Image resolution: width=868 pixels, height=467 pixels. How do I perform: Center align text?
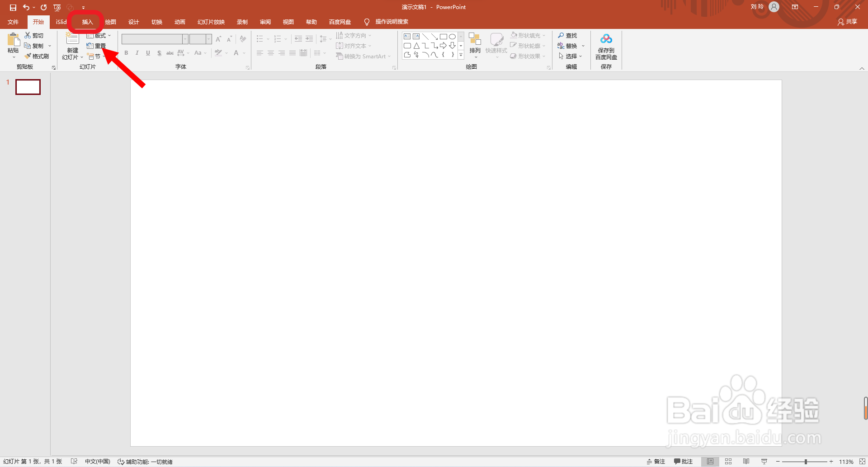pos(271,53)
